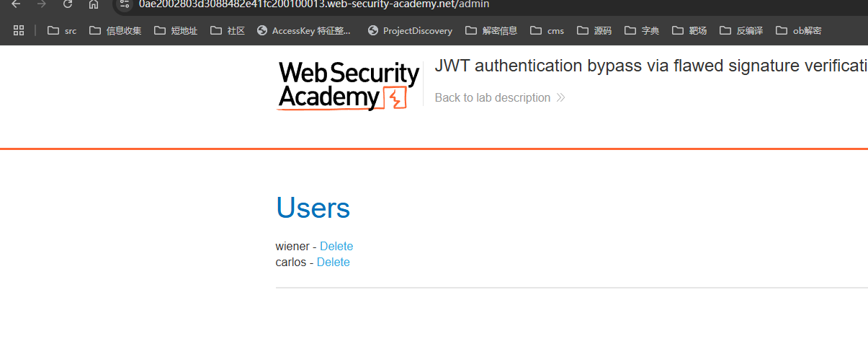This screenshot has height=344, width=868.
Task: Click the Web Security Academy logo
Action: click(349, 86)
